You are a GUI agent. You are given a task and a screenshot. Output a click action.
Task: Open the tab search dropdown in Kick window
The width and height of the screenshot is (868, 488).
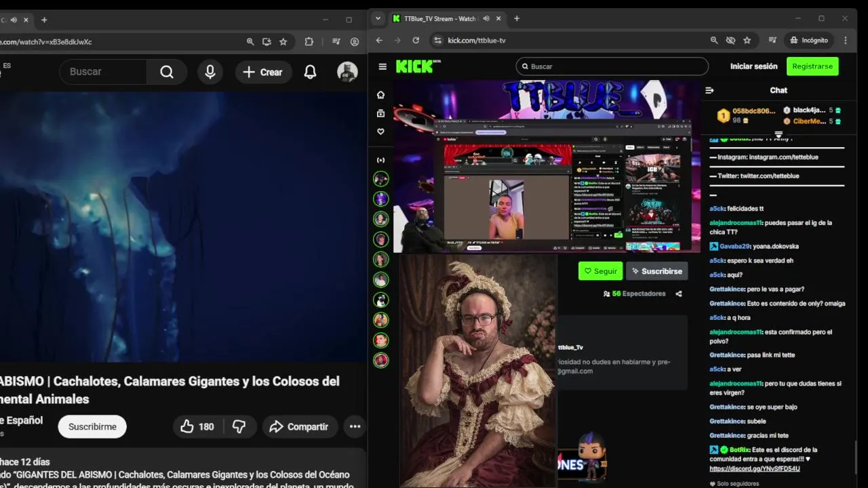(378, 18)
